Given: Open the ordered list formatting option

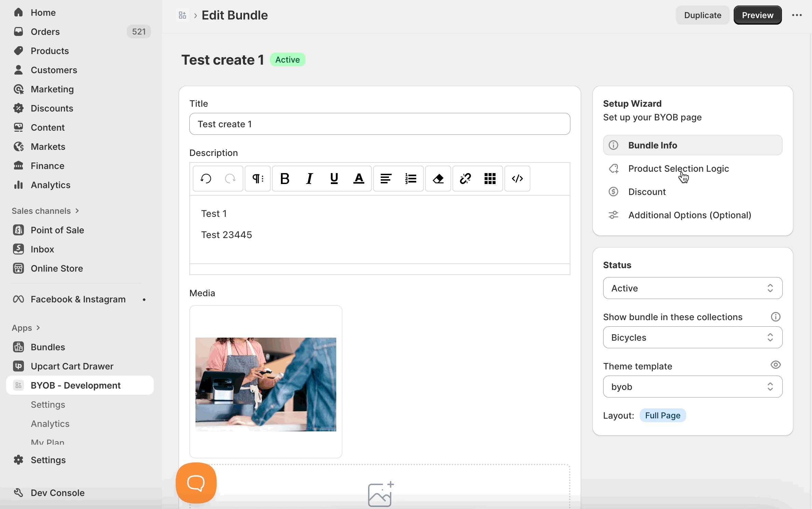Looking at the screenshot, I should pos(410,179).
